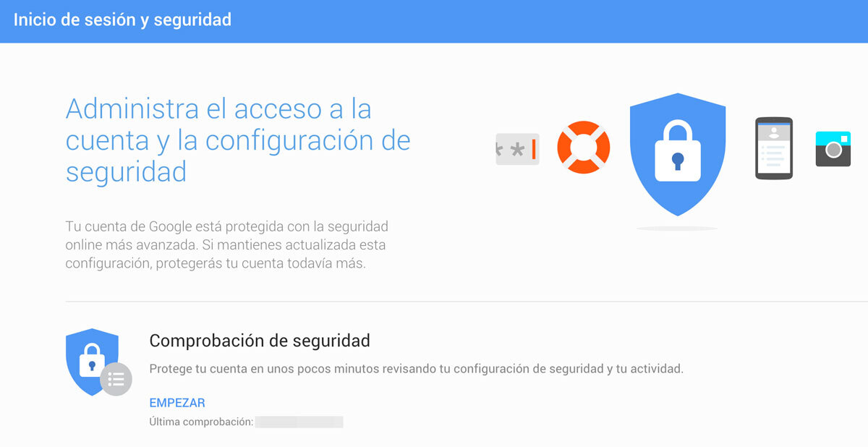Click the gray checklist badge icon
The image size is (868, 447).
click(116, 379)
